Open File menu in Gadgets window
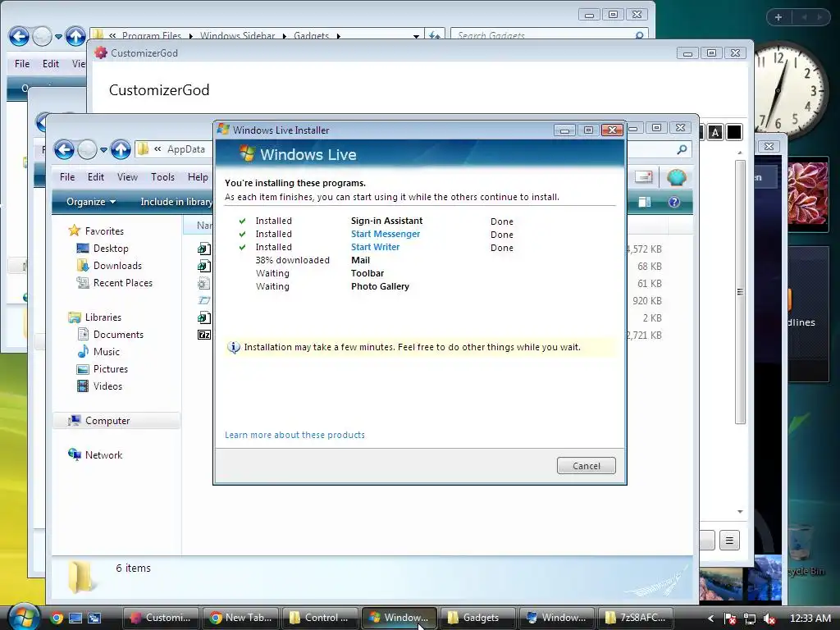The image size is (840, 630). (22, 64)
